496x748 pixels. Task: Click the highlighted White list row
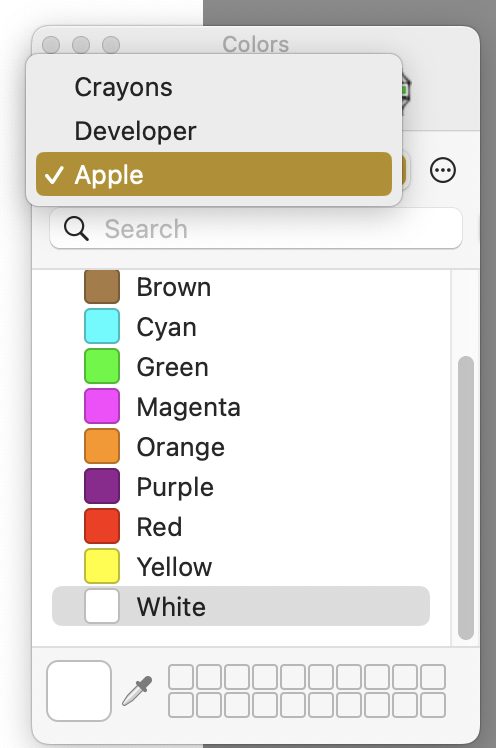coord(241,606)
